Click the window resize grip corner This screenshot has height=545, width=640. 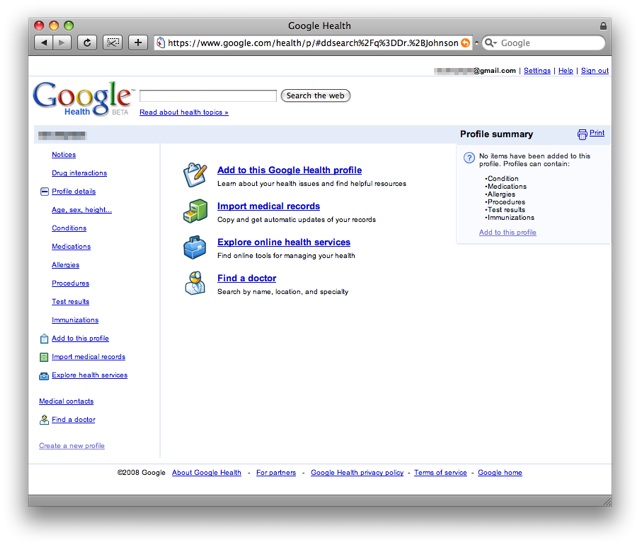[x=607, y=501]
